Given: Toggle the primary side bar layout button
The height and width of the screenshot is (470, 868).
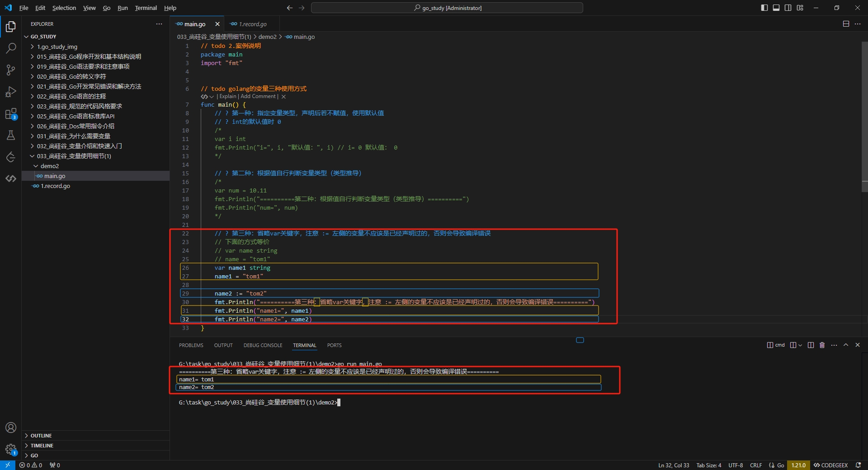Looking at the screenshot, I should (x=764, y=8).
